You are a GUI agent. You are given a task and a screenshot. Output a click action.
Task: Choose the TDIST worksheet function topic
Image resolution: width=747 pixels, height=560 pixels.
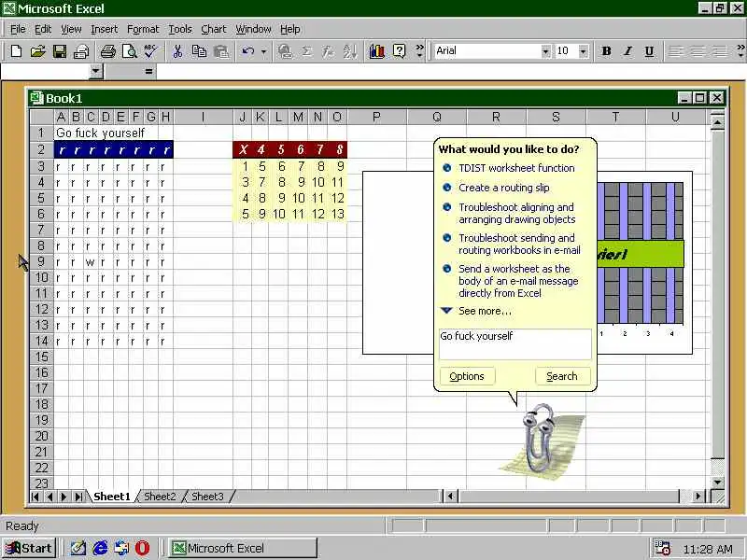pyautogui.click(x=516, y=168)
